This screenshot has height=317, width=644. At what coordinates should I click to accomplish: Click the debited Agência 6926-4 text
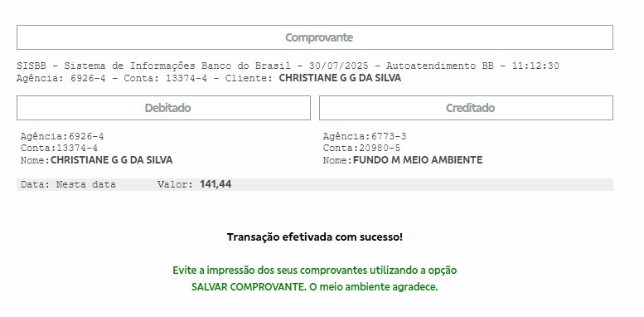pos(62,136)
